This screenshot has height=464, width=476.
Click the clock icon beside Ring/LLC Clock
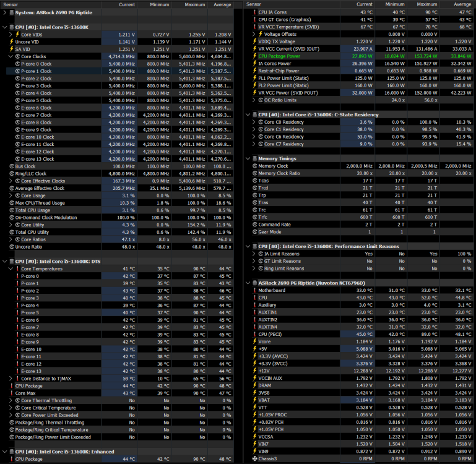pyautogui.click(x=12, y=174)
